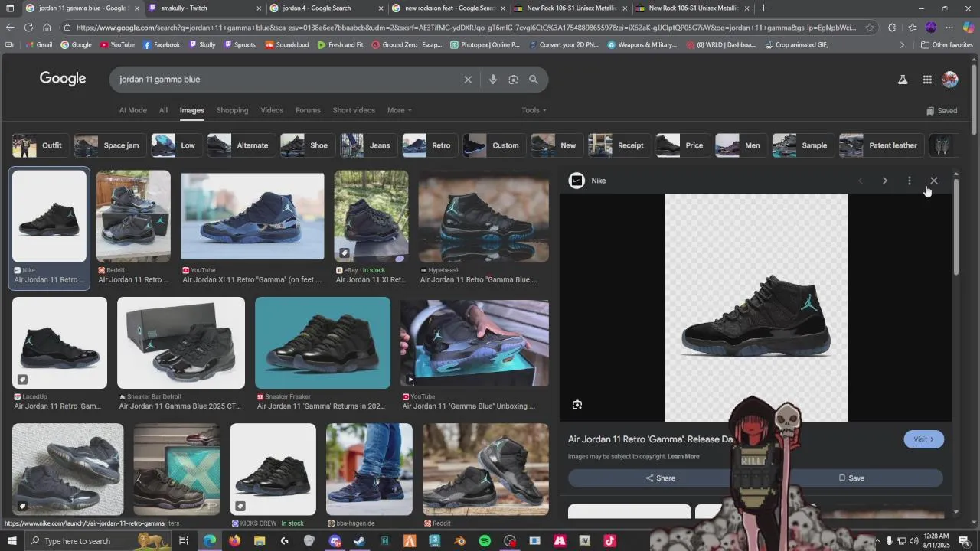Switch to smskully Twitch browser tab
This screenshot has height=551, width=980.
203,8
